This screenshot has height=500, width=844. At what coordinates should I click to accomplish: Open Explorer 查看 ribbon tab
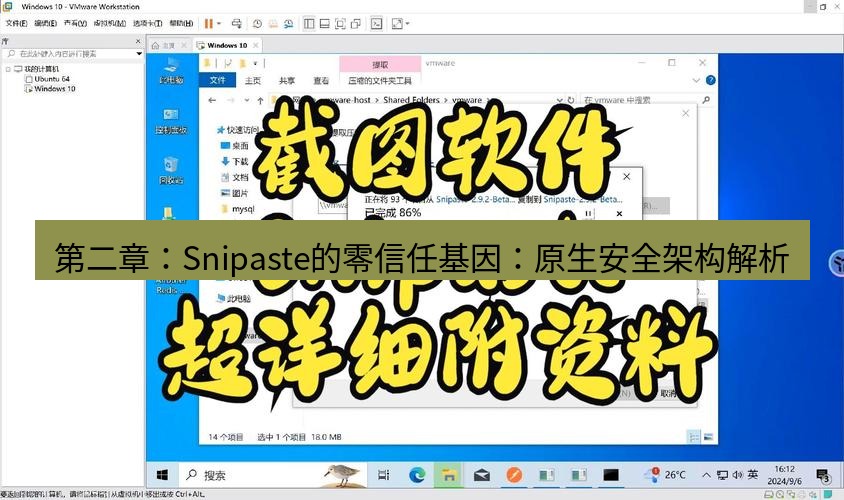click(x=321, y=80)
